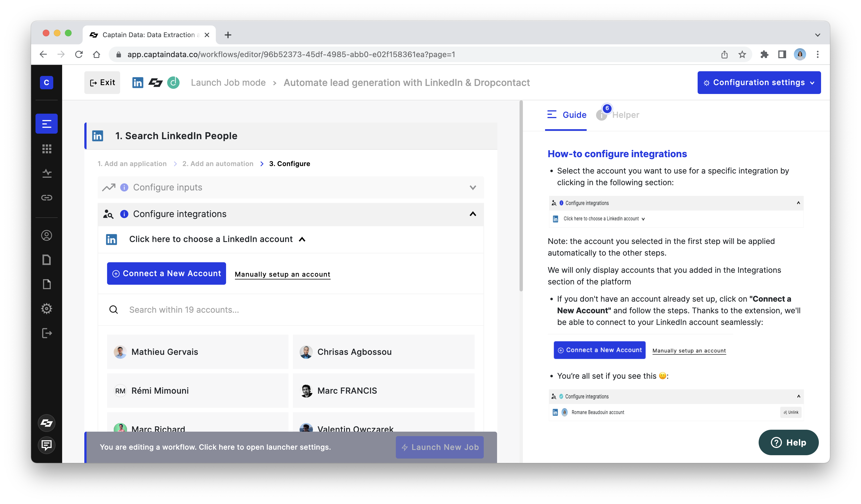Go back in browser history
The height and width of the screenshot is (504, 861).
(43, 54)
